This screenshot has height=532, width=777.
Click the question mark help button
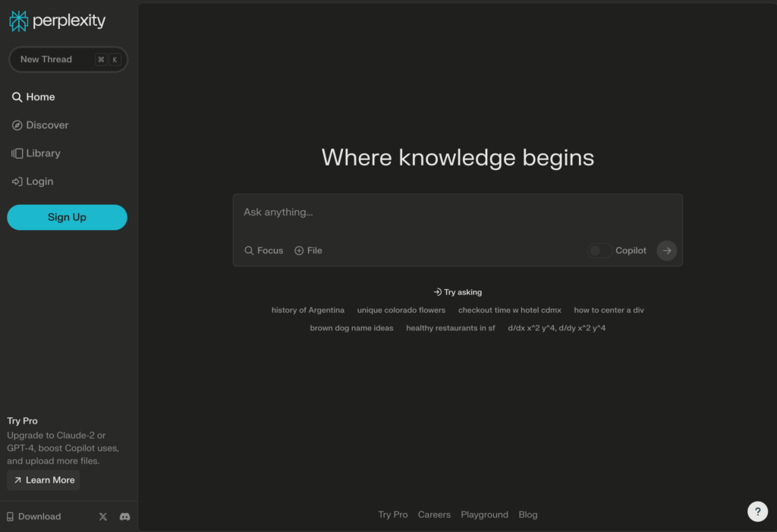[x=757, y=512]
